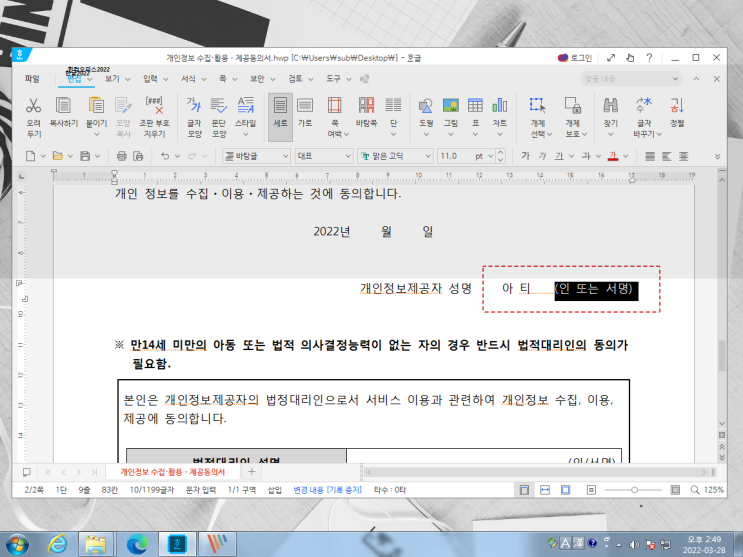Insert a 그림 picture
The width and height of the screenshot is (743, 557).
tap(451, 106)
